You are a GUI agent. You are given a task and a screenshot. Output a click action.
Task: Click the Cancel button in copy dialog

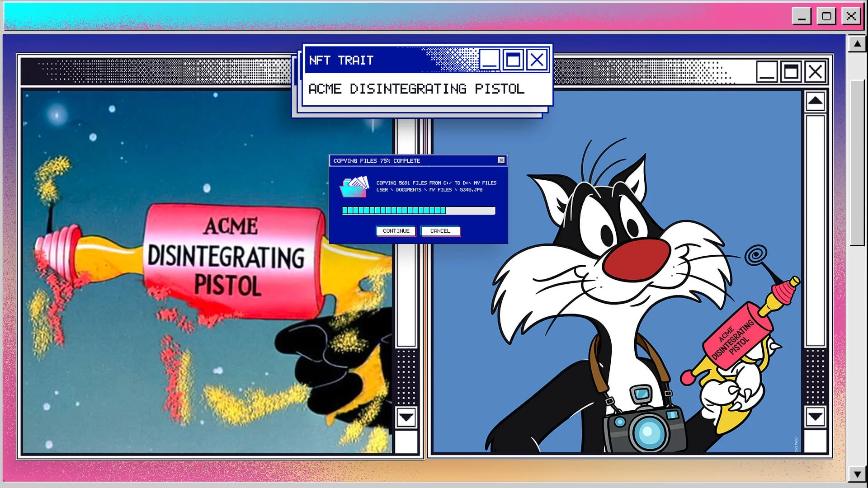440,231
